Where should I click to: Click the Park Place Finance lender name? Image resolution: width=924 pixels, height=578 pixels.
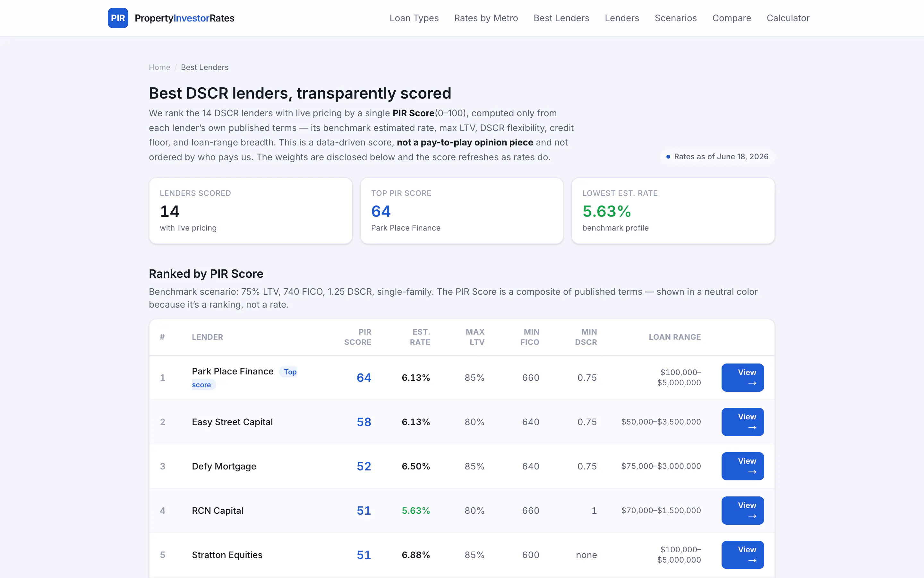point(233,371)
